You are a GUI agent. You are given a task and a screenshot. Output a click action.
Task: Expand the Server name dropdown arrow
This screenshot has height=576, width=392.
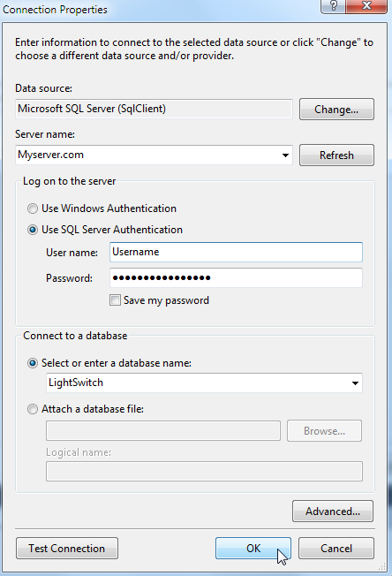[285, 155]
